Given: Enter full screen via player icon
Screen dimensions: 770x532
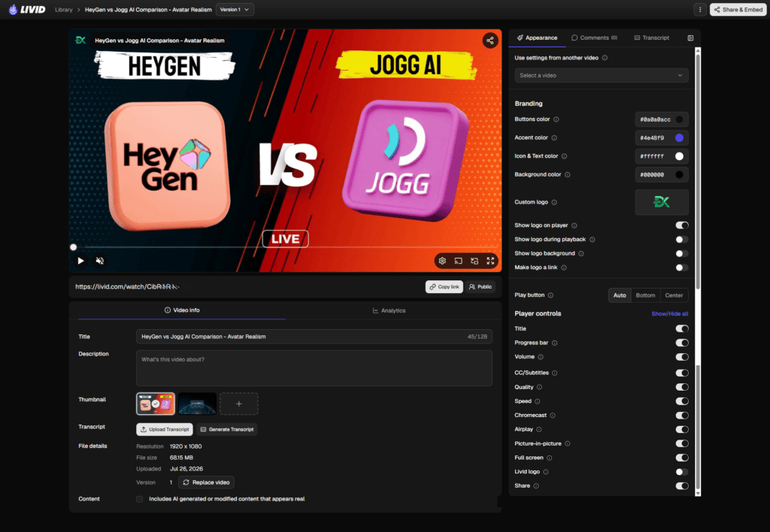Looking at the screenshot, I should coord(490,261).
